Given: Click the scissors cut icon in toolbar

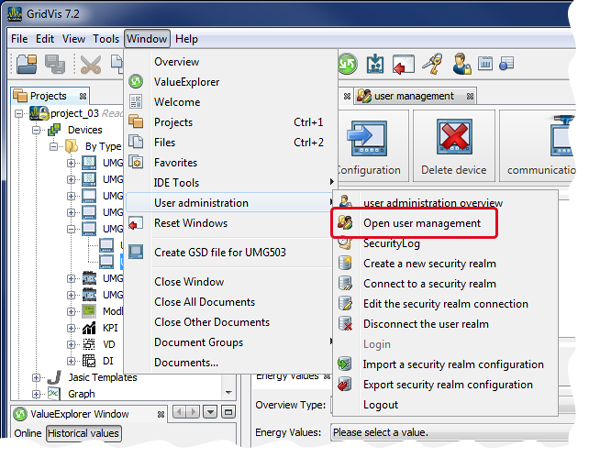Looking at the screenshot, I should [92, 66].
